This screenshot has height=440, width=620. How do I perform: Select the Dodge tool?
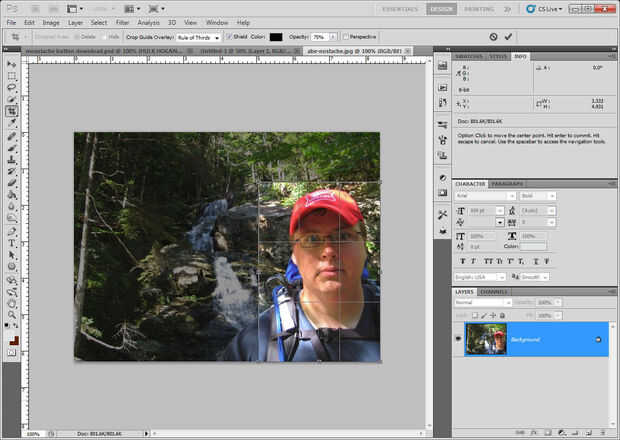pos(11,218)
